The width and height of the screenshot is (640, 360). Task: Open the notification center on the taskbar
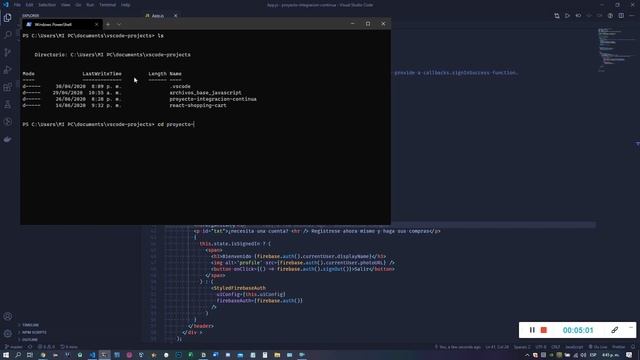pos(629,355)
